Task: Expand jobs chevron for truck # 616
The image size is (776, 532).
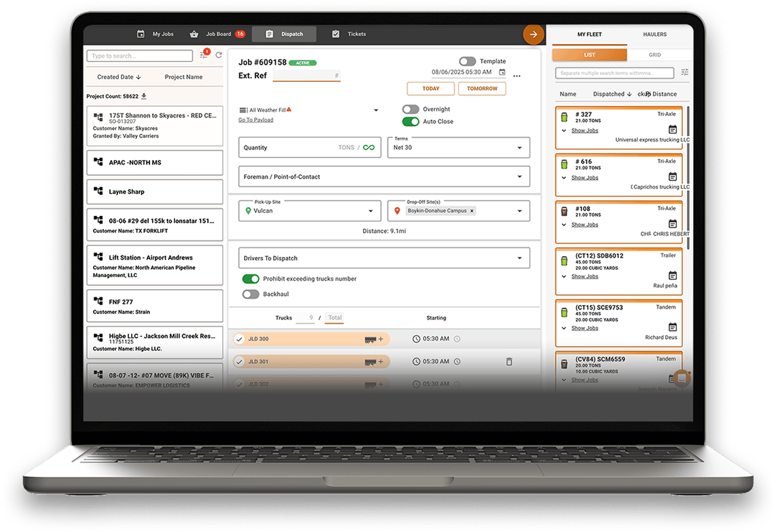Action: pyautogui.click(x=564, y=178)
